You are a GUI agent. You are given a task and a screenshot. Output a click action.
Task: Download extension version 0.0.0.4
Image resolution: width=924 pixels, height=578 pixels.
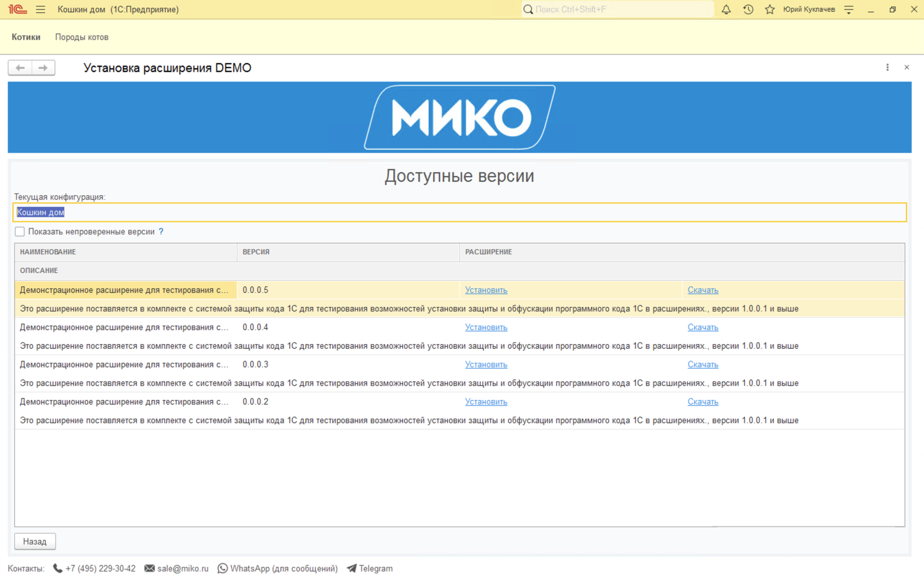[x=703, y=327]
